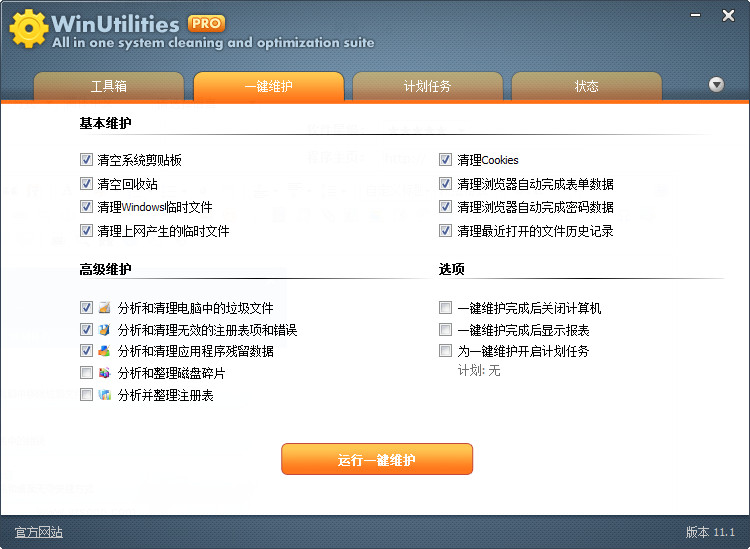Click the 高级维护 section heading
The image size is (750, 549).
click(105, 269)
